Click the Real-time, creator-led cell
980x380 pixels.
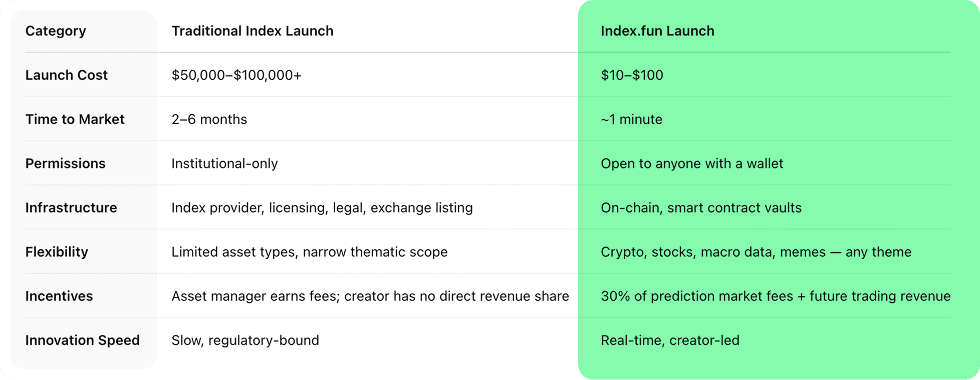pyautogui.click(x=670, y=340)
